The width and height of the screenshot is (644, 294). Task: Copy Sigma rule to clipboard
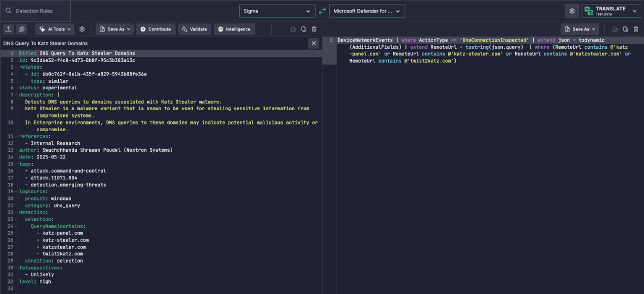coord(304,29)
